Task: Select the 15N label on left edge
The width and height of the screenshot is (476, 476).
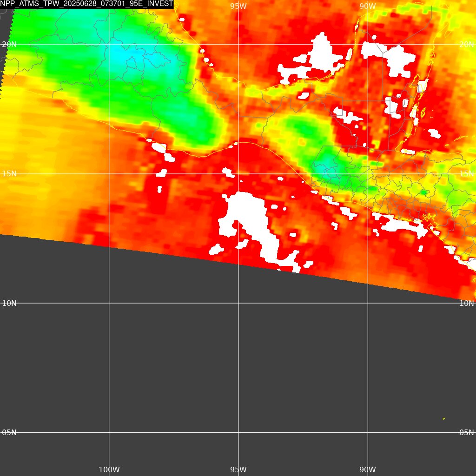Action: click(9, 174)
